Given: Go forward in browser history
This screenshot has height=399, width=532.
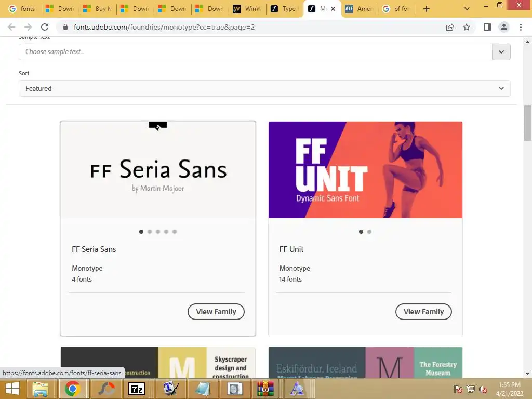Looking at the screenshot, I should [x=28, y=27].
